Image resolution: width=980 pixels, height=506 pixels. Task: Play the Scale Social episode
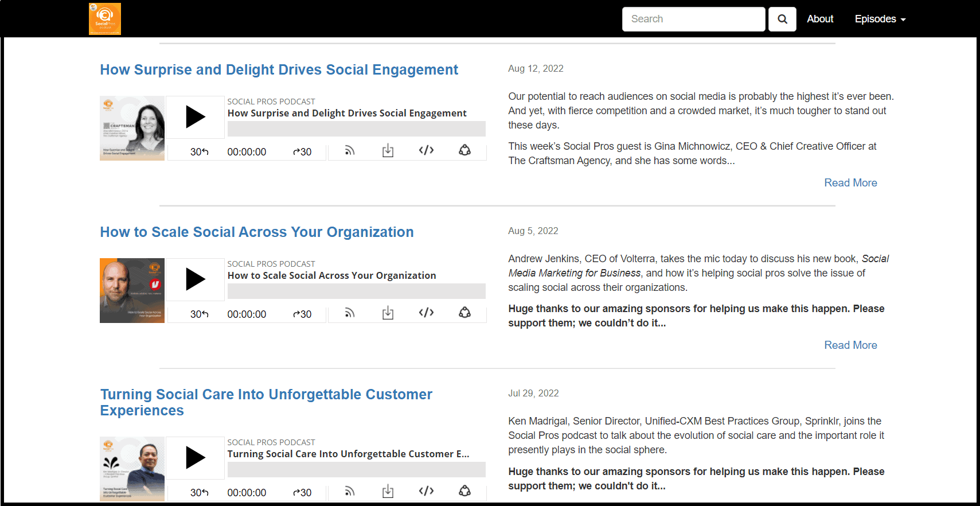[x=196, y=279]
